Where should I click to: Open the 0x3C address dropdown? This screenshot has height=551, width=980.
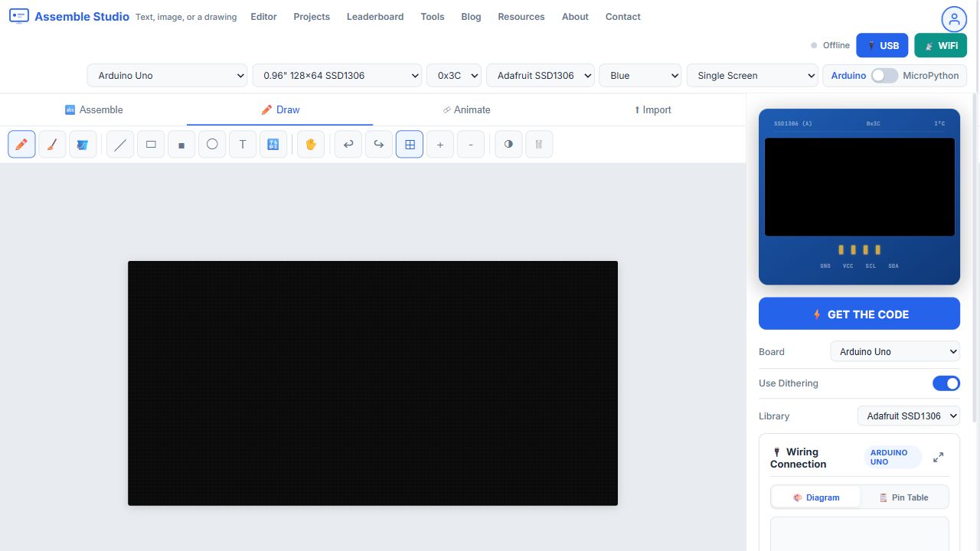coord(454,76)
